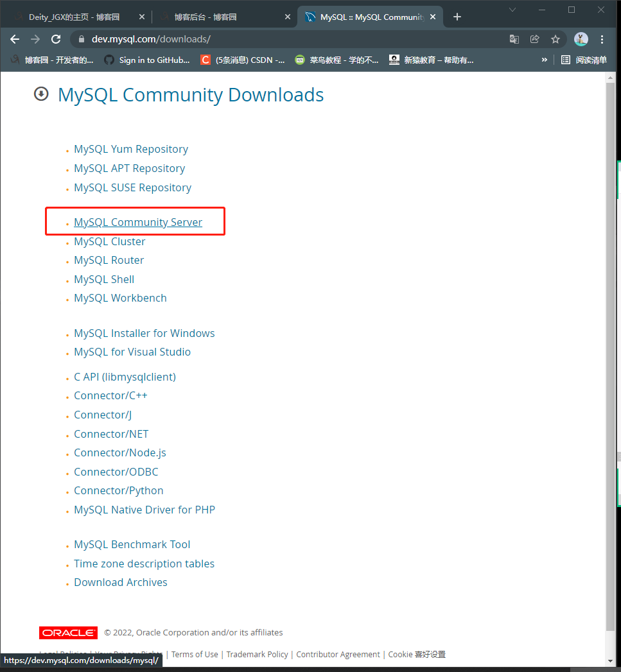The image size is (621, 672).
Task: Open the translate page icon
Action: pos(514,39)
